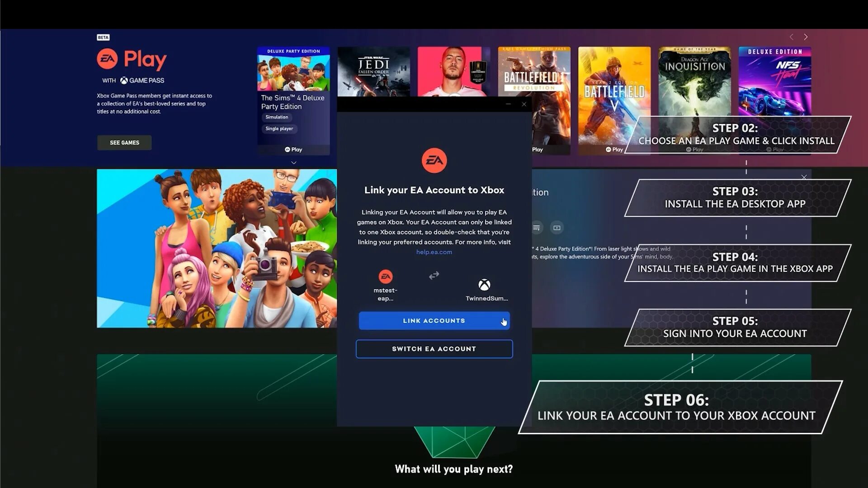
Task: Click SEE GAMES button in EA Play panel
Action: 123,142
